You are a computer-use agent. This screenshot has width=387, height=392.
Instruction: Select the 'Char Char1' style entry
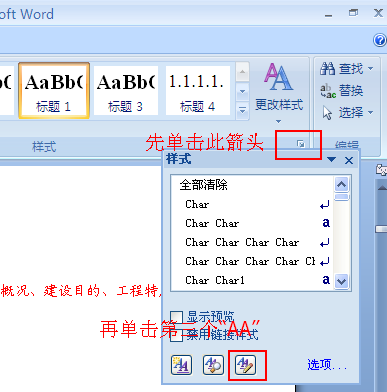[252, 280]
